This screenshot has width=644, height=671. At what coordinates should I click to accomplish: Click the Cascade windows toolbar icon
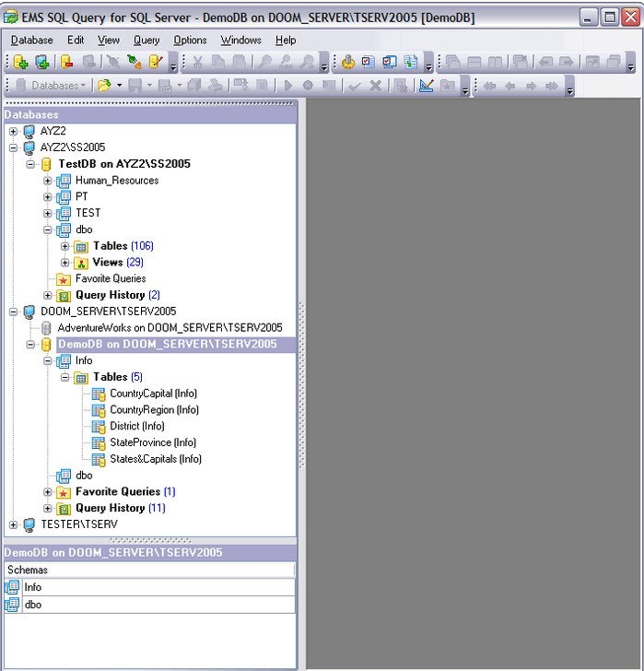[x=453, y=63]
